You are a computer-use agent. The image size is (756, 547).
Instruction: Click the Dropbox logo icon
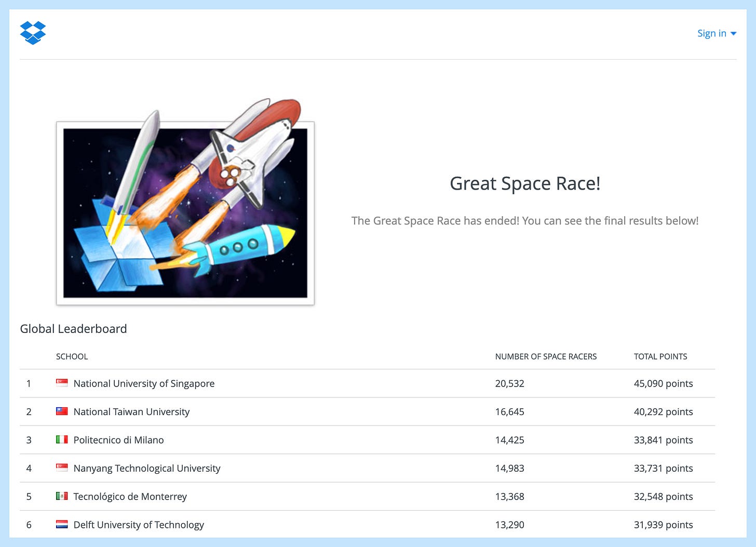point(33,33)
